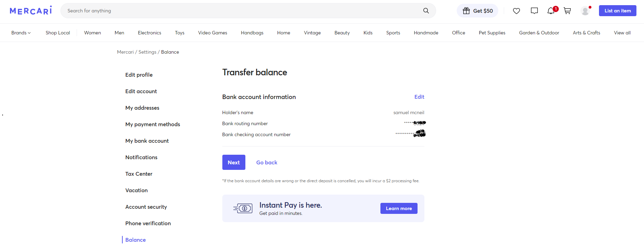Select My bank account in sidebar
Viewport: 644px width, 251px height.
coord(147,141)
